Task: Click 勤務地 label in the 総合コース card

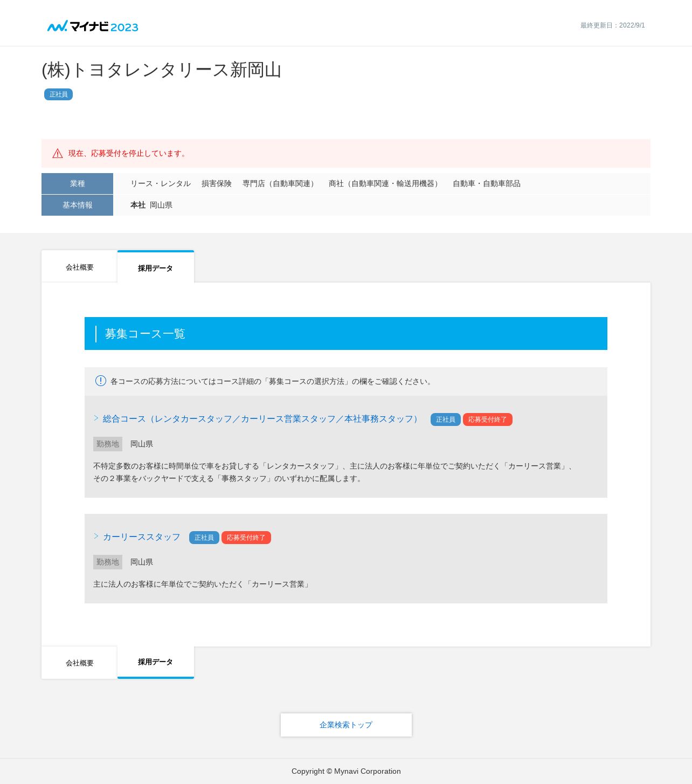Action: [108, 444]
